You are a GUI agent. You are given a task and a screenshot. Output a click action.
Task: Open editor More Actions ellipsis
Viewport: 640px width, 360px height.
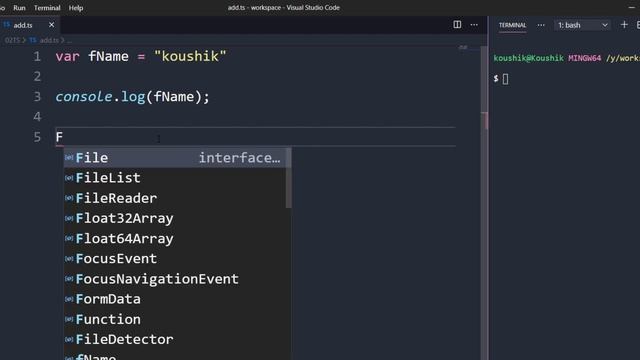[474, 25]
